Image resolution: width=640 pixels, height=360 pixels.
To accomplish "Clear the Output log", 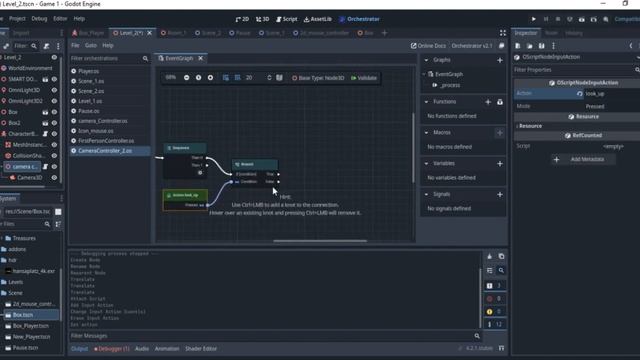I will coord(489,256).
